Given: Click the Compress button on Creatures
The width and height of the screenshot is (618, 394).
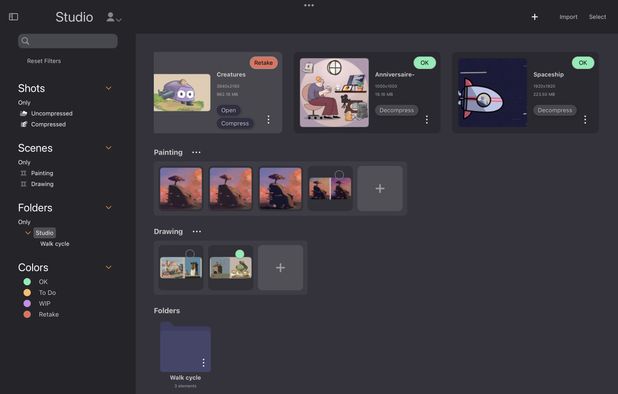Looking at the screenshot, I should (235, 124).
